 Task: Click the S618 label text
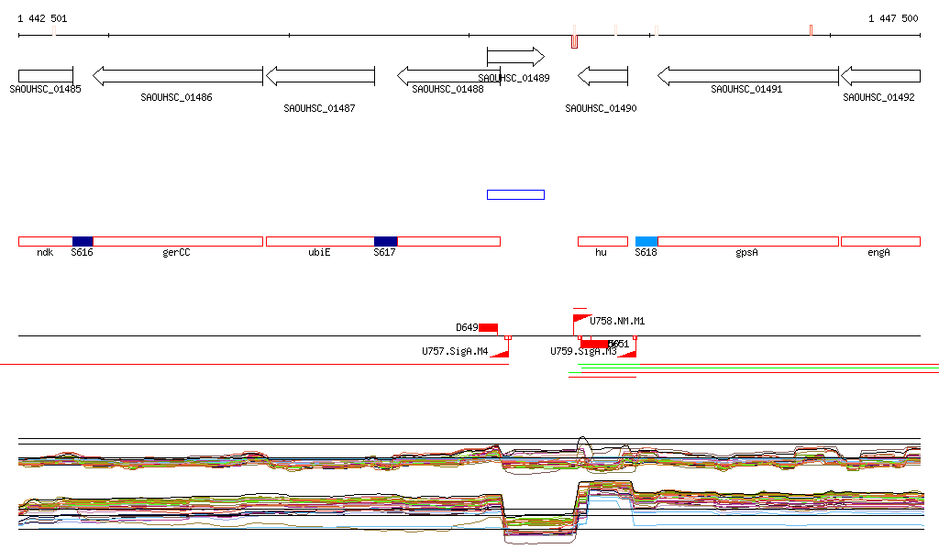[646, 252]
